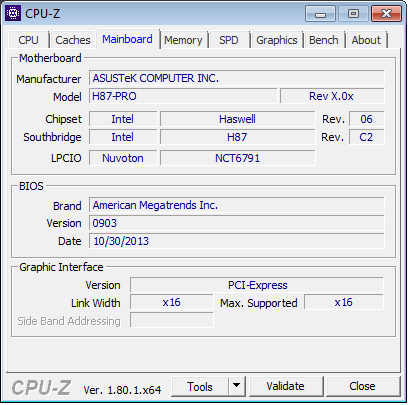Select the ASUSTeK COMPUTER INC. manufacturer field
Screen dimensions: 408x405
pyautogui.click(x=237, y=78)
